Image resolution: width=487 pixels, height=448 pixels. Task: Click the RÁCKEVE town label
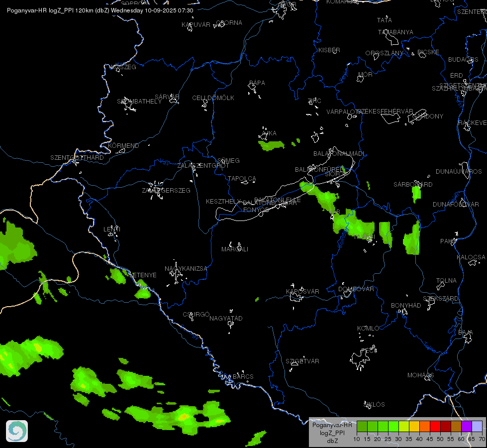point(472,123)
